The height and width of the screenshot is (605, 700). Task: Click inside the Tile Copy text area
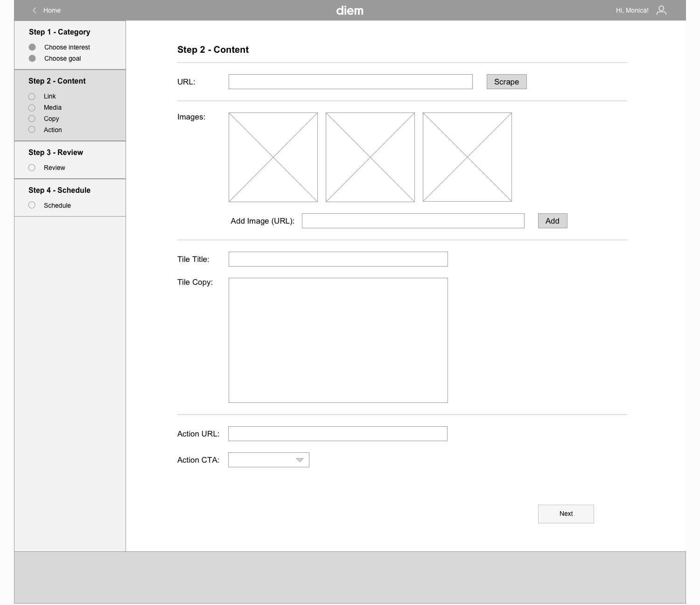coord(338,340)
